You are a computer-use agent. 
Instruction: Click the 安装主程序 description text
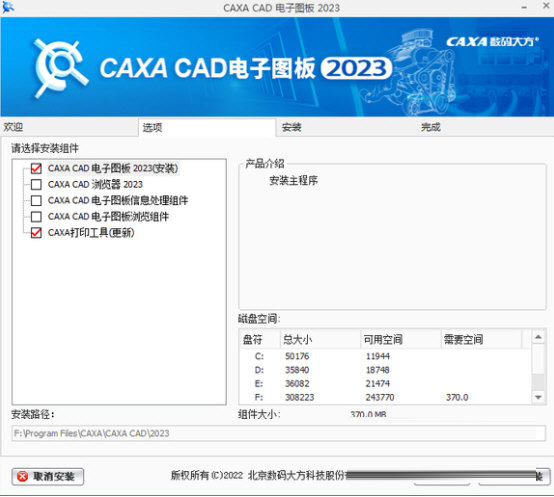pos(293,181)
